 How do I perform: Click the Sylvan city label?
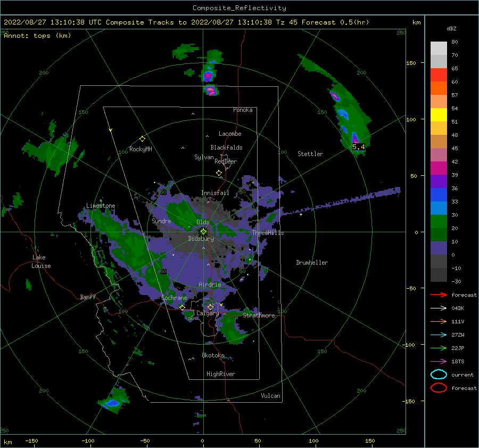(x=204, y=157)
